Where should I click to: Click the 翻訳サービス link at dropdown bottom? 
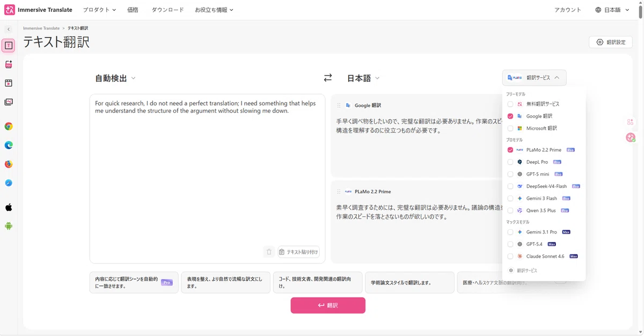(527, 271)
